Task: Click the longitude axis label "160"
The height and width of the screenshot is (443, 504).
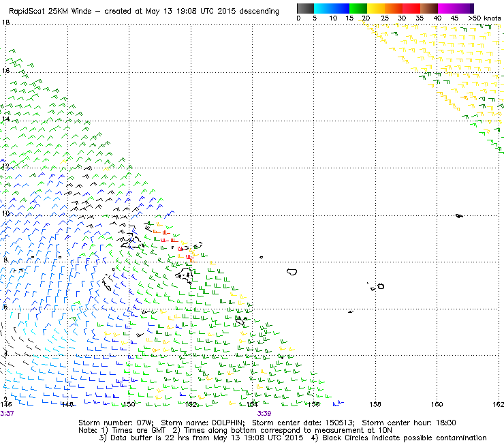Action: 437,404
